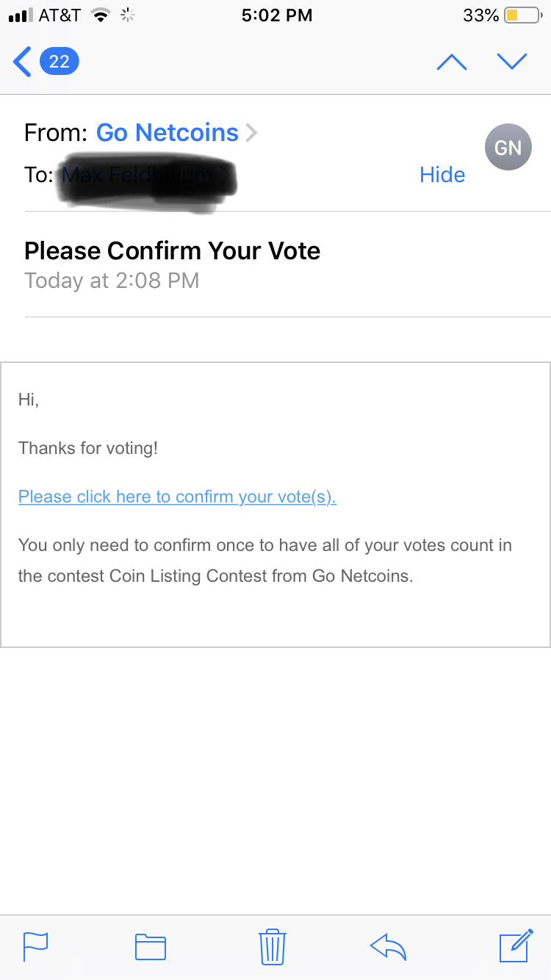Open Go Netcoins sender details
Screen dimensions: 551x980
(168, 132)
